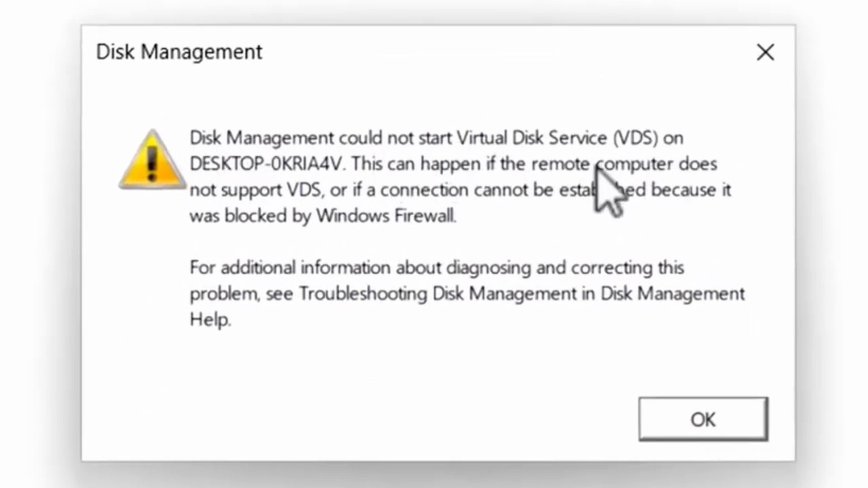This screenshot has width=868, height=488.
Task: Click the computer name DESKTOP-0KRIA4V
Action: point(267,164)
